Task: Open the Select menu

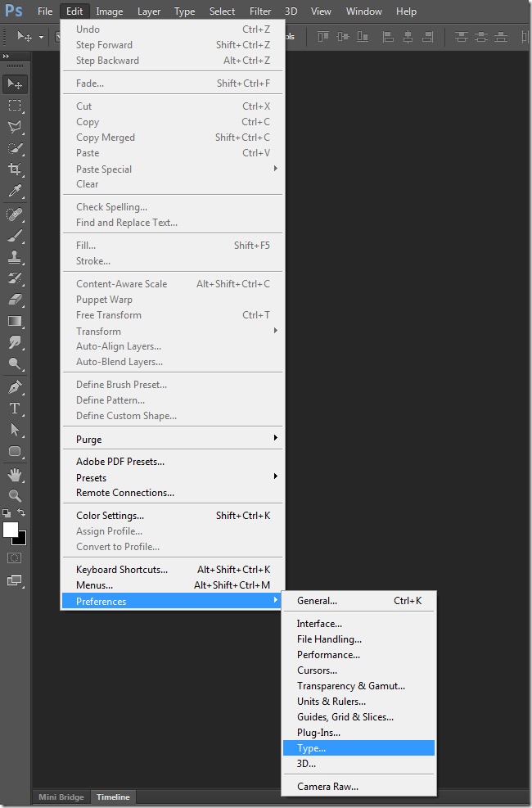Action: (x=222, y=11)
